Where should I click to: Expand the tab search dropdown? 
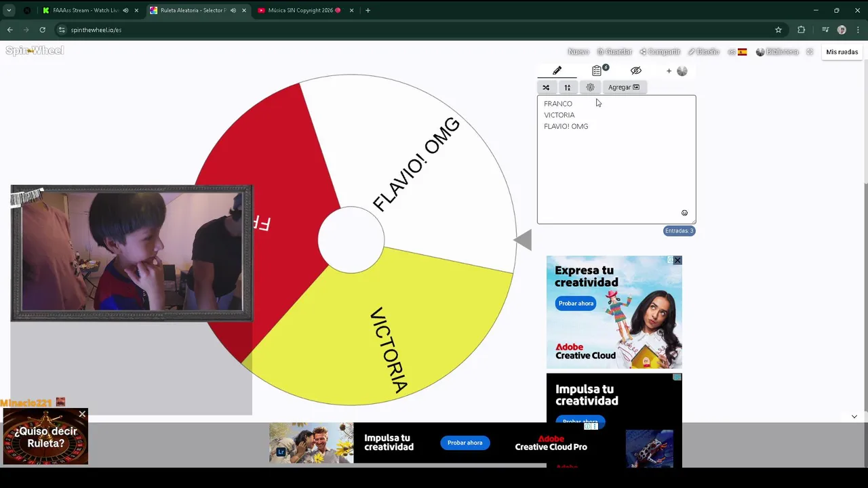[9, 10]
